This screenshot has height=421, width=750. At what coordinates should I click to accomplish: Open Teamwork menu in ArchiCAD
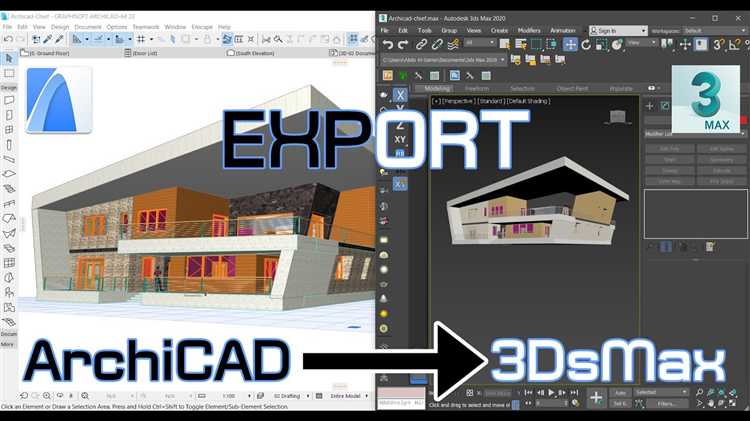[x=146, y=27]
